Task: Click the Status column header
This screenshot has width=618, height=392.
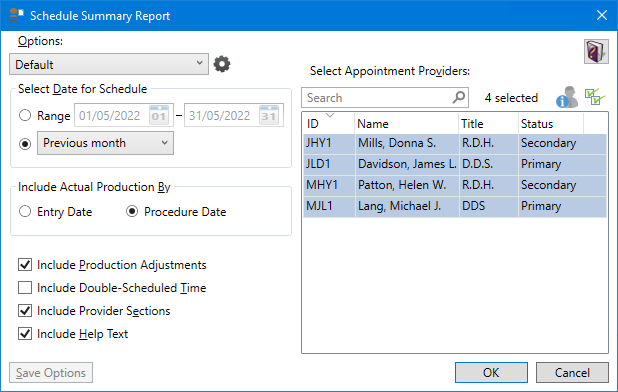Action: [551, 124]
